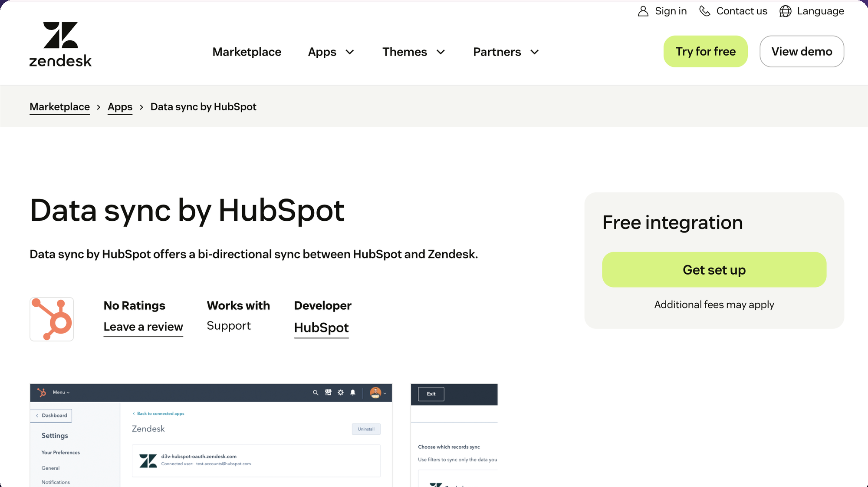
Task: Open the Menu dropdown in the HubSpot screenshot
Action: coord(60,392)
